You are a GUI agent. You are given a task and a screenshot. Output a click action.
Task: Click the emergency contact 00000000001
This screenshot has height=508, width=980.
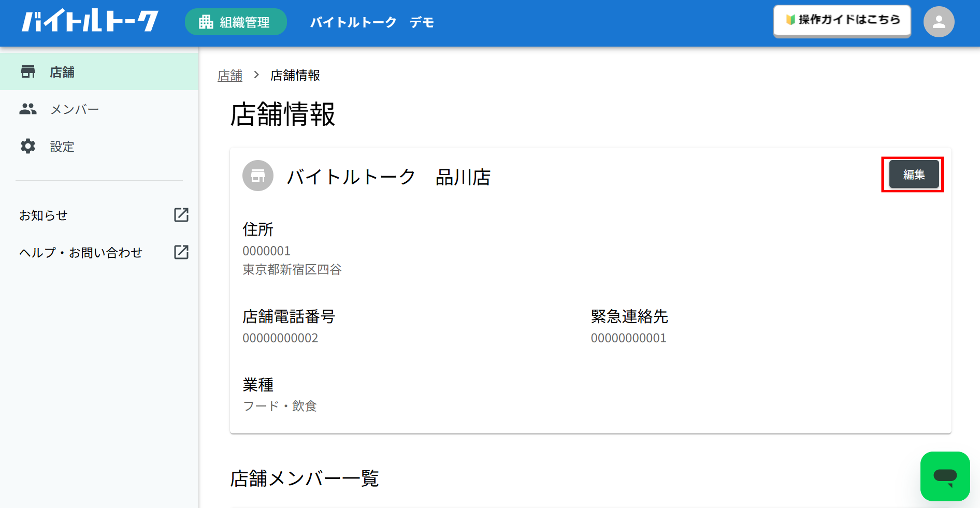(x=629, y=338)
